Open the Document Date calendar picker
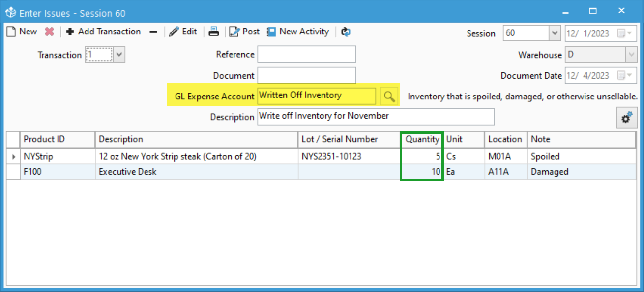The height and width of the screenshot is (292, 644). point(621,76)
